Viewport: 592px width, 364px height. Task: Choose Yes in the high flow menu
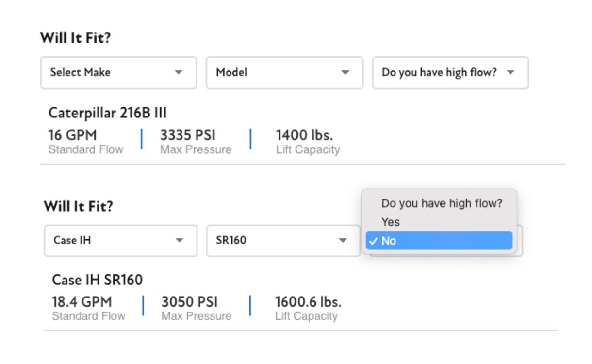click(439, 222)
